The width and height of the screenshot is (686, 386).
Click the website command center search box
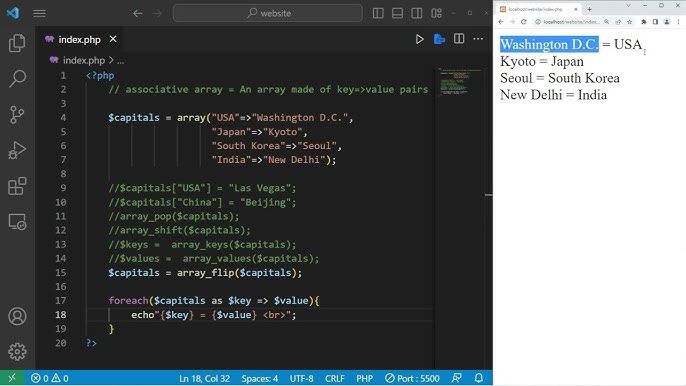pos(268,14)
